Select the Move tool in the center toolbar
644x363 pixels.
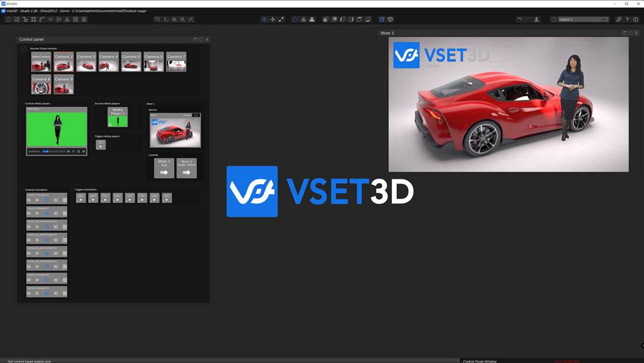coord(264,19)
